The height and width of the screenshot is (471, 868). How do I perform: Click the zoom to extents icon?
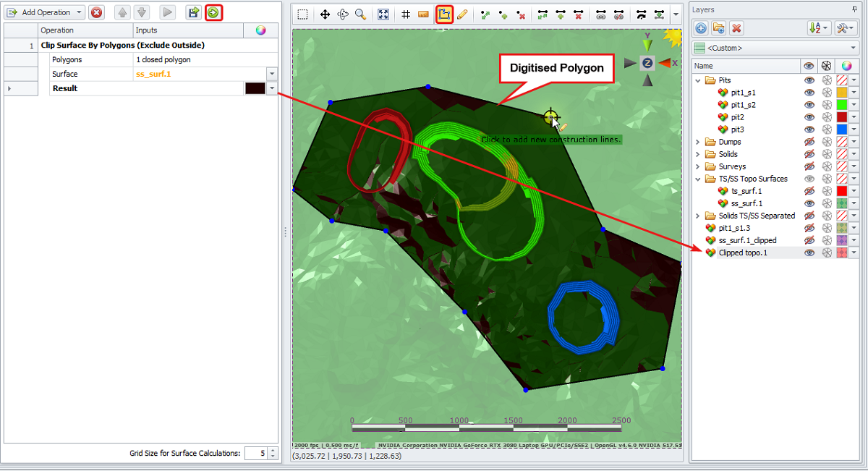click(x=383, y=14)
